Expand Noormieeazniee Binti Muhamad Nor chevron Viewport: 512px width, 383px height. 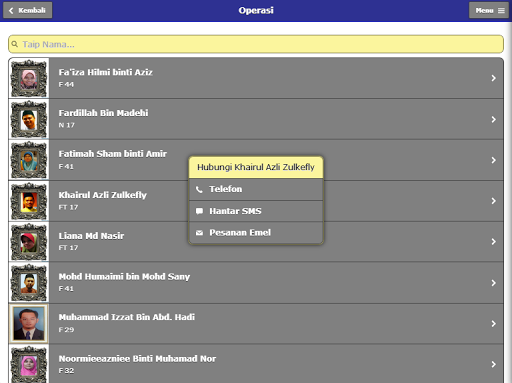(494, 364)
